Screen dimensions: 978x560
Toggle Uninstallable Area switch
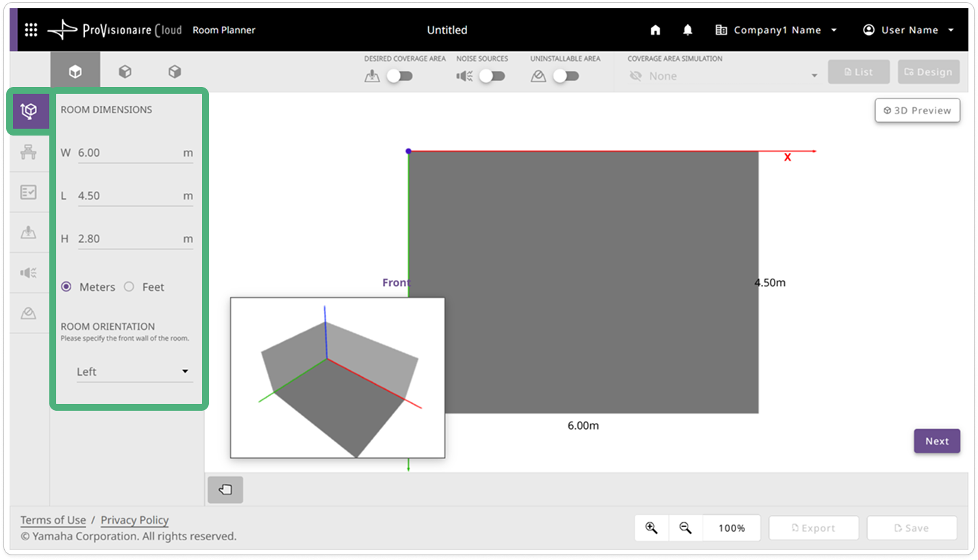pos(566,76)
